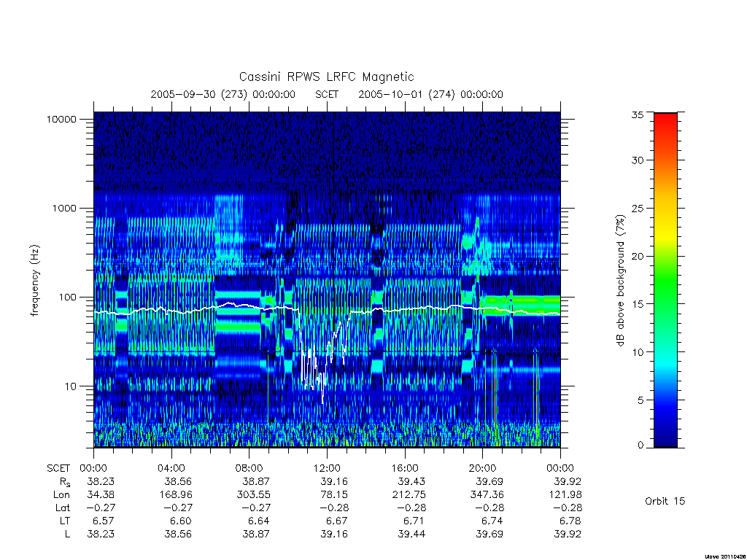The image size is (747, 560).
Task: Click the "LT" row label
Action: pyautogui.click(x=64, y=521)
